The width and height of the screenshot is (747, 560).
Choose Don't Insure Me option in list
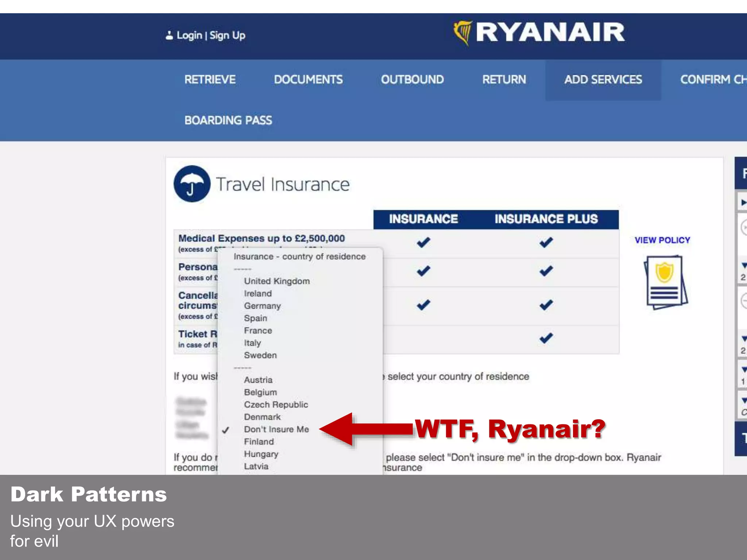point(276,429)
